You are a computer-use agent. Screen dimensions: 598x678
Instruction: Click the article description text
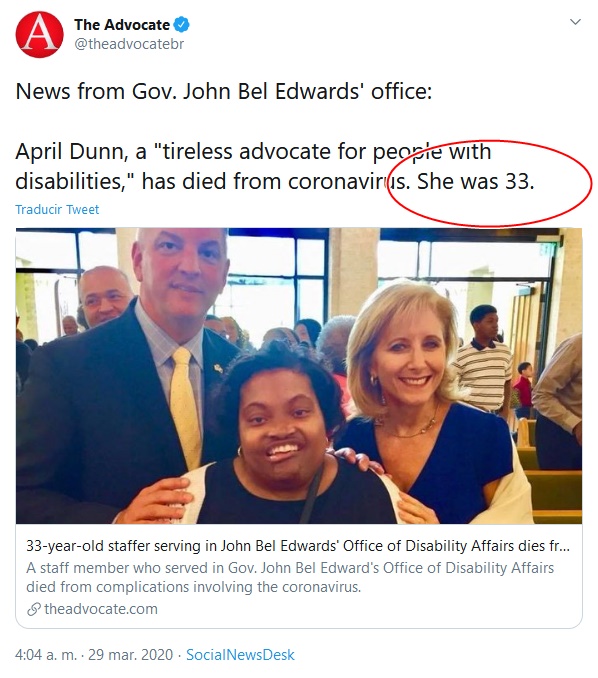click(290, 577)
